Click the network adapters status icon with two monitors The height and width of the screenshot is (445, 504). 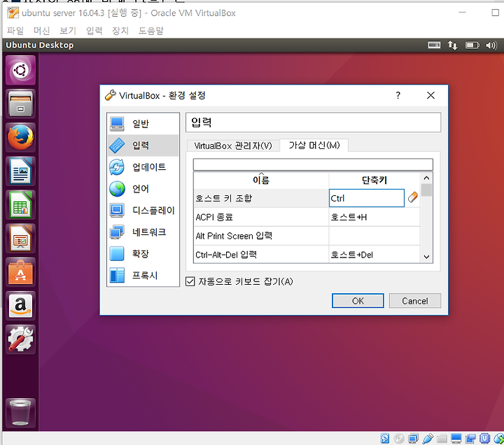point(413,438)
